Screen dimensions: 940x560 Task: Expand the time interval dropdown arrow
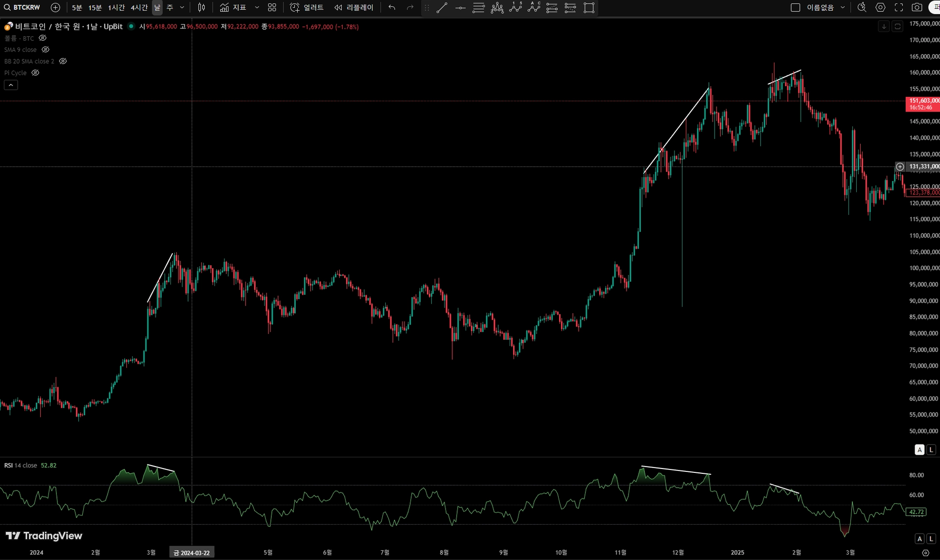point(182,7)
